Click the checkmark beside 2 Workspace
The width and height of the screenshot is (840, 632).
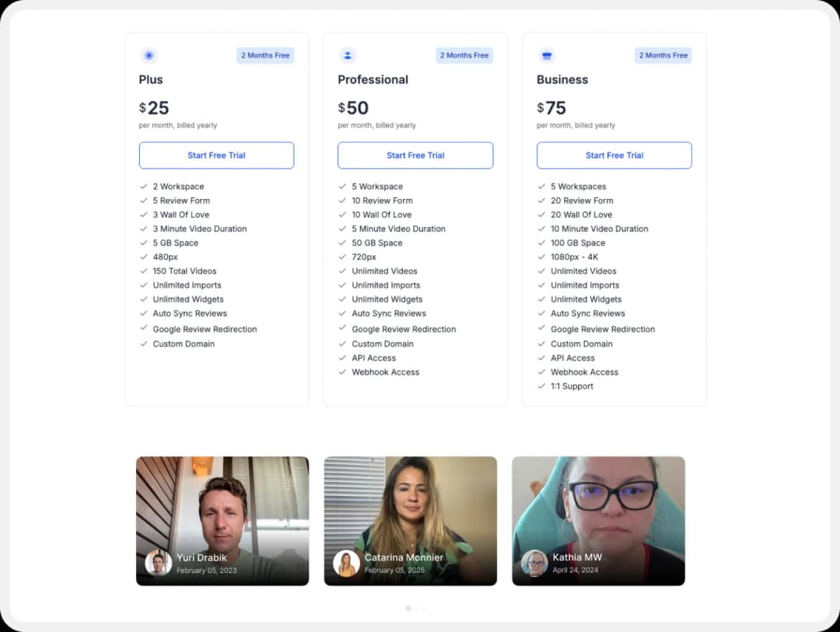144,187
